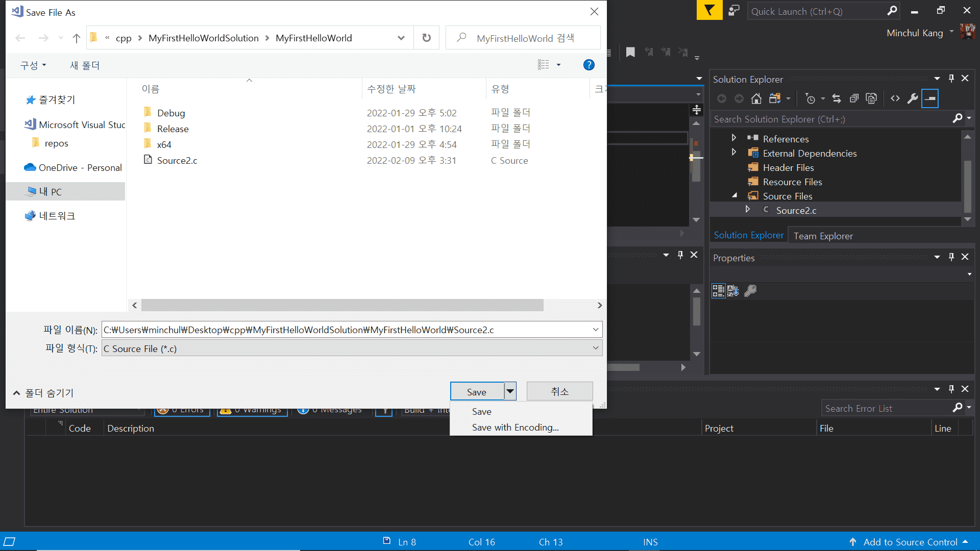The height and width of the screenshot is (551, 980).
Task: Click the Show All Files icon
Action: point(871,98)
